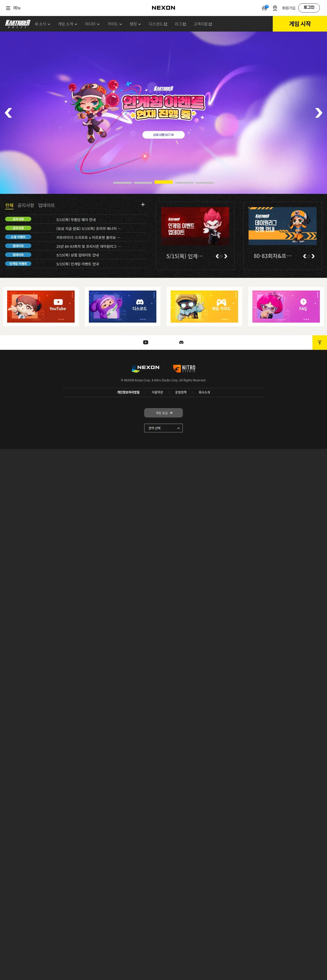Open 데이원리그 진행 안내 thumbnail
The width and height of the screenshot is (327, 980).
pyautogui.click(x=282, y=226)
